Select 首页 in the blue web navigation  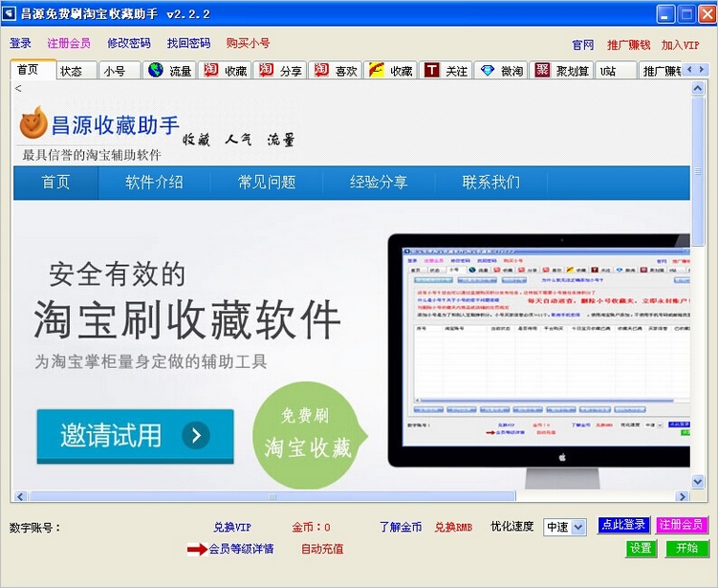55,183
